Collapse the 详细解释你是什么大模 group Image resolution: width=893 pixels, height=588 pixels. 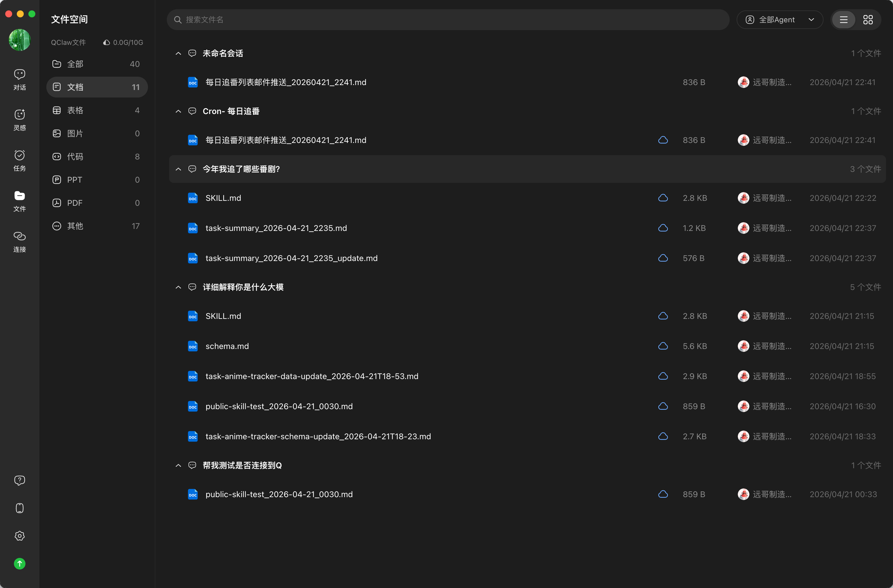178,287
